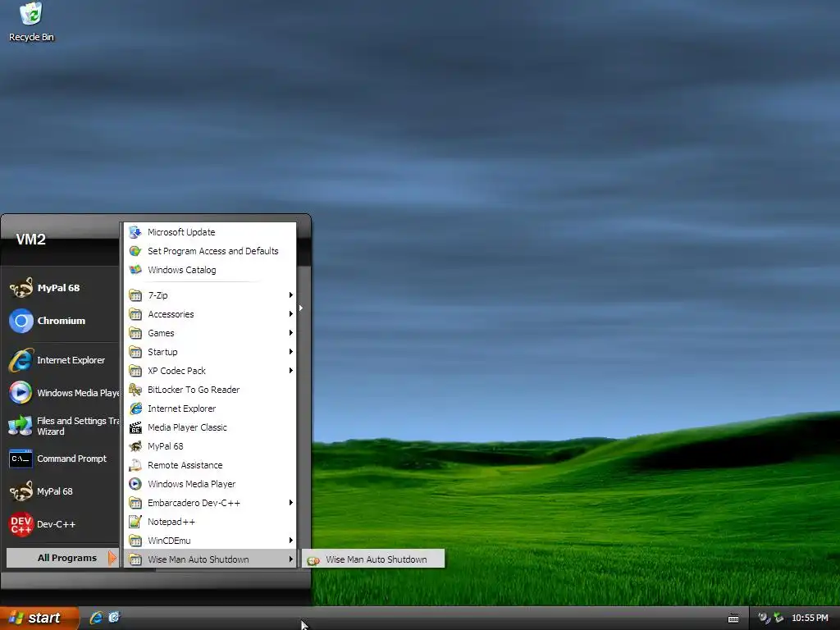Expand the 7-Zip program folder
Viewport: 840px width, 630px height.
coord(210,295)
